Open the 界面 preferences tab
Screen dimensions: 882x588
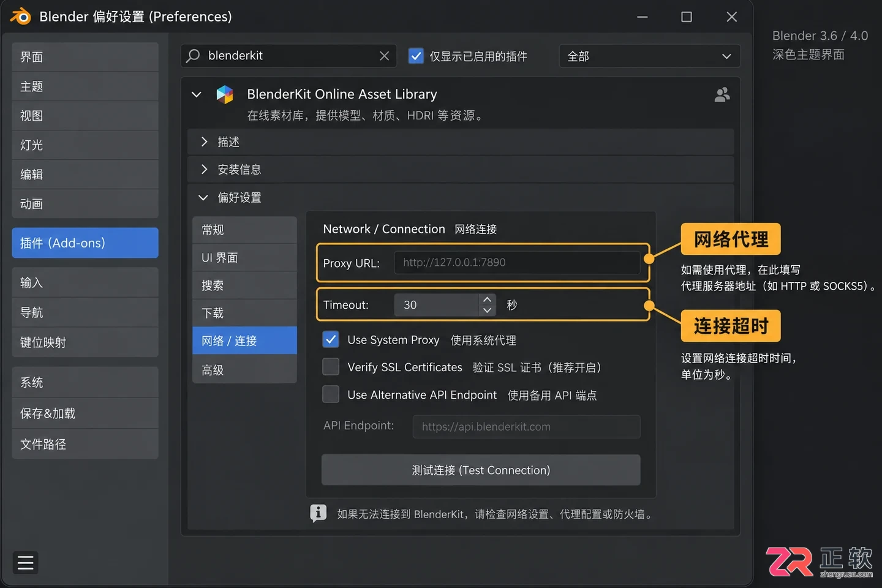point(85,57)
